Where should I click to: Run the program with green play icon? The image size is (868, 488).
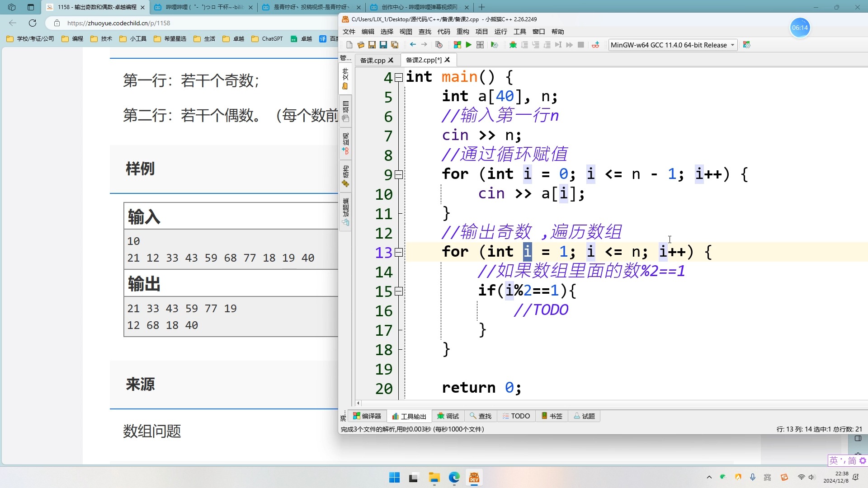click(x=468, y=45)
